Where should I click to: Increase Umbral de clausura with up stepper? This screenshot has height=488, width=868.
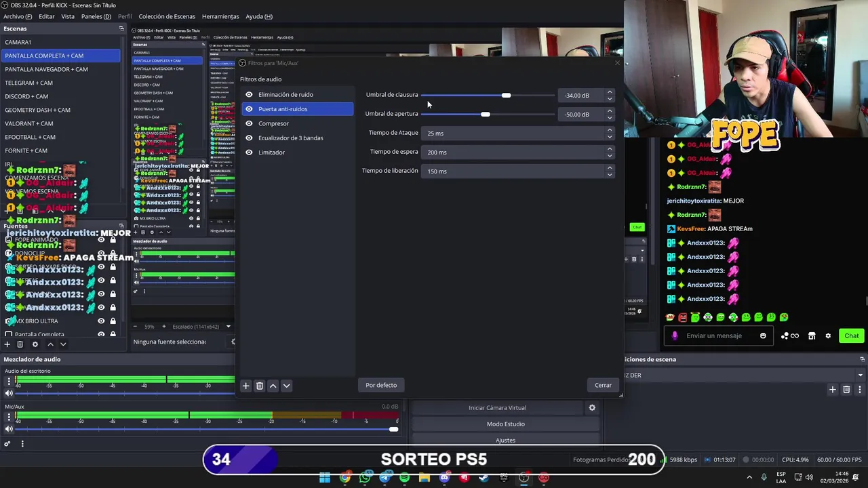[610, 92]
